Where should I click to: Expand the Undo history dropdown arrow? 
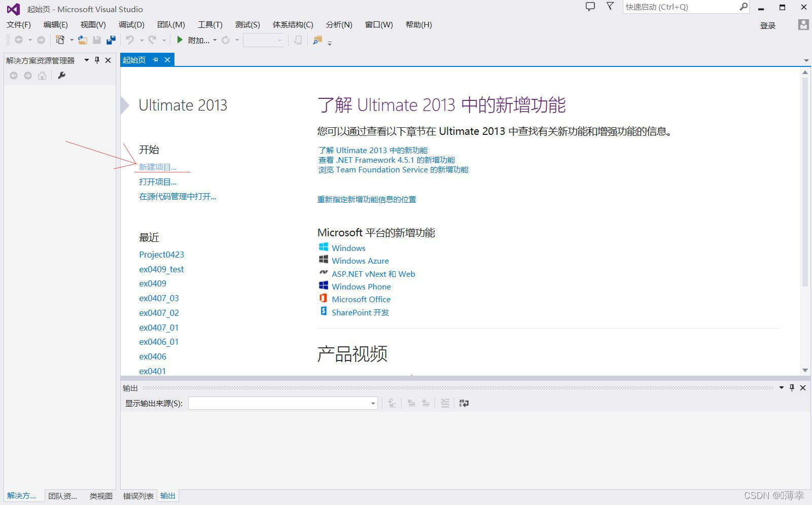click(142, 40)
